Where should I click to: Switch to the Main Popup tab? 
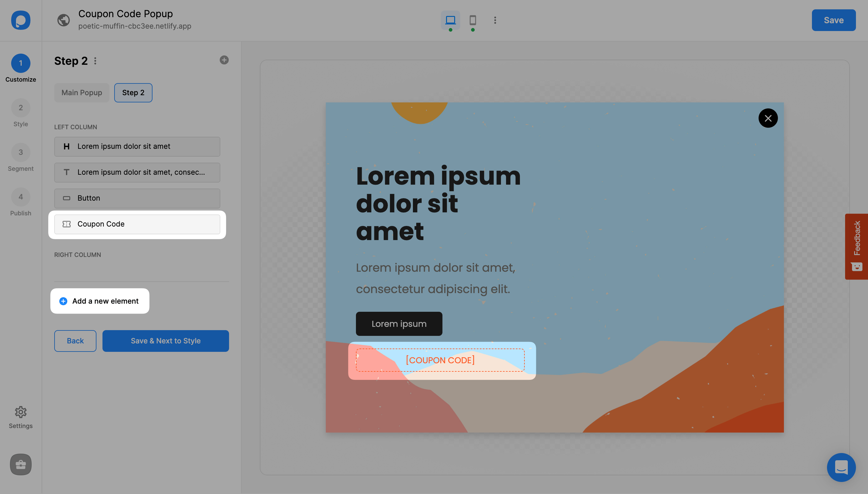82,92
